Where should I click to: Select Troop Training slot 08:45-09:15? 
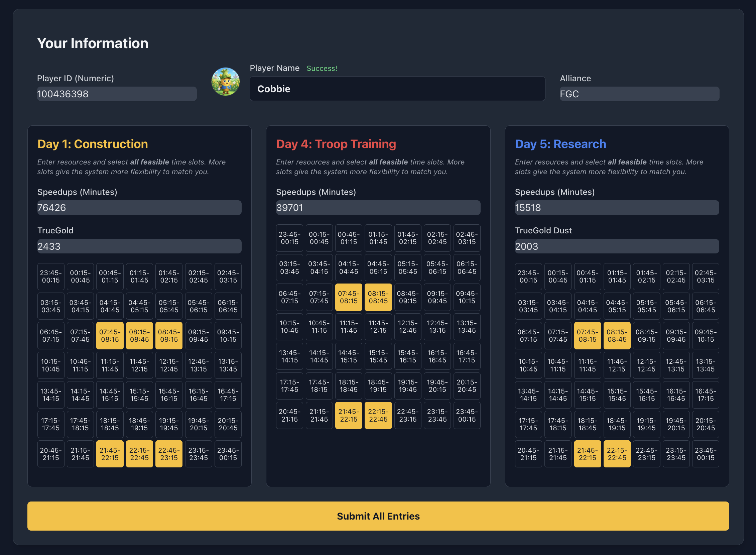(408, 297)
